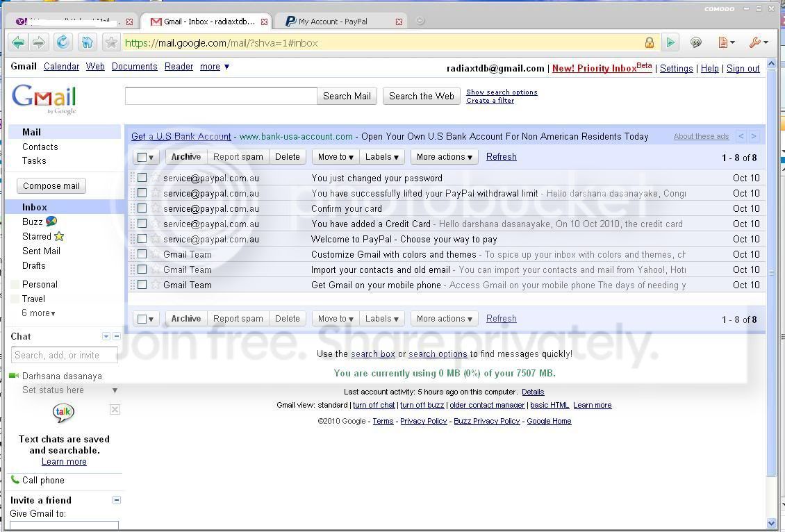785x532 pixels.
Task: Click the browser Back arrow button
Action: pyautogui.click(x=18, y=42)
